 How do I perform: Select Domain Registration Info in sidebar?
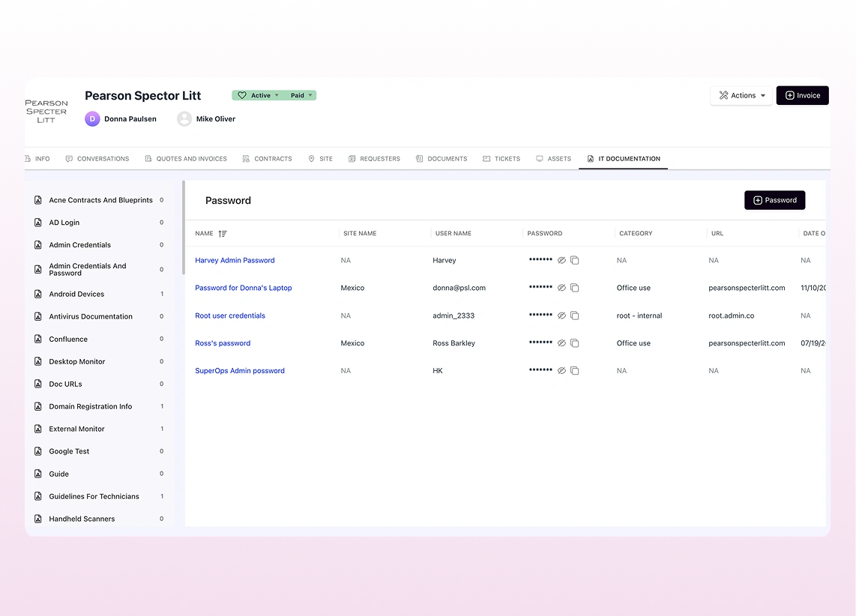pyautogui.click(x=91, y=407)
